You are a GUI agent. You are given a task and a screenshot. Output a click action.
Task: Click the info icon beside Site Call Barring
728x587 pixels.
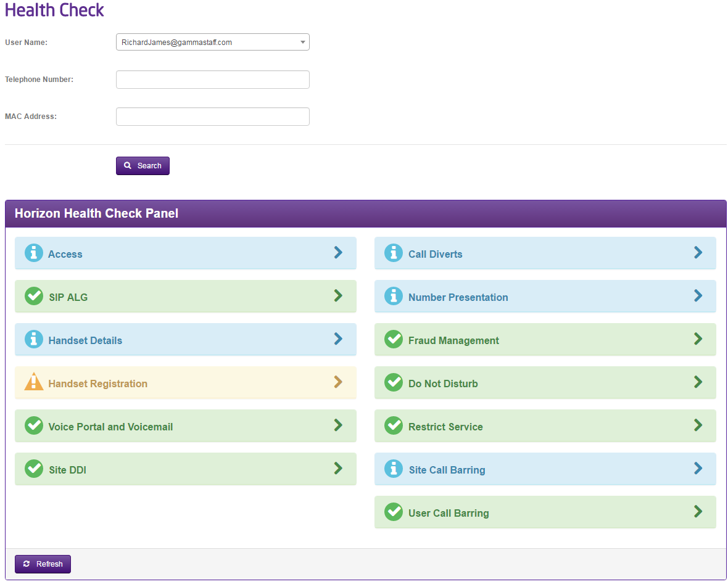click(393, 469)
